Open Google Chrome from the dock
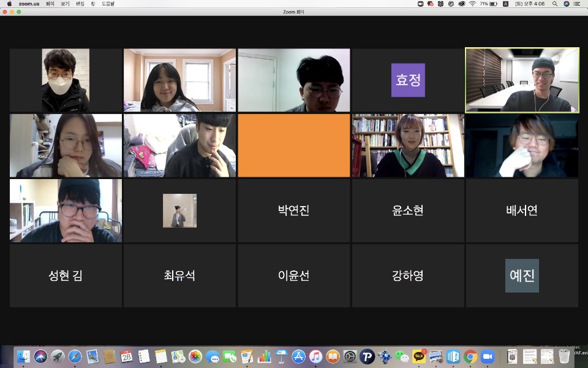The height and width of the screenshot is (368, 588). [470, 356]
